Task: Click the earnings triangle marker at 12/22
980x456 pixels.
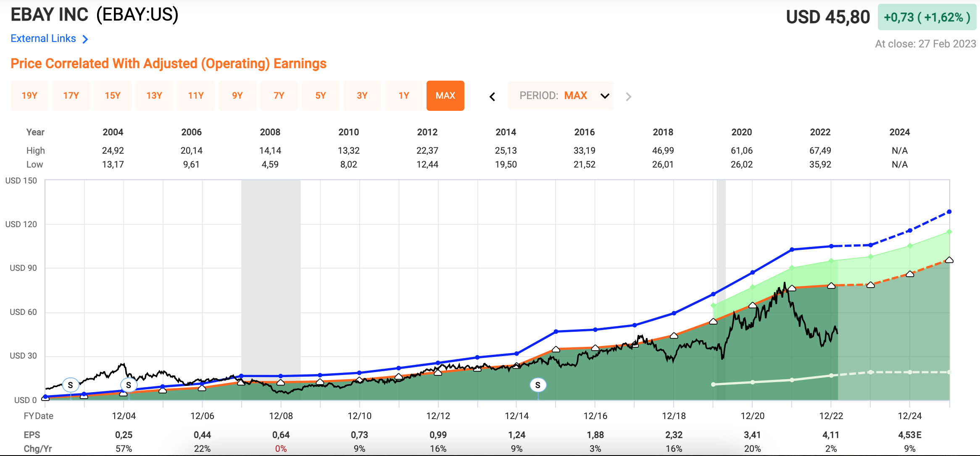Action: (x=831, y=286)
